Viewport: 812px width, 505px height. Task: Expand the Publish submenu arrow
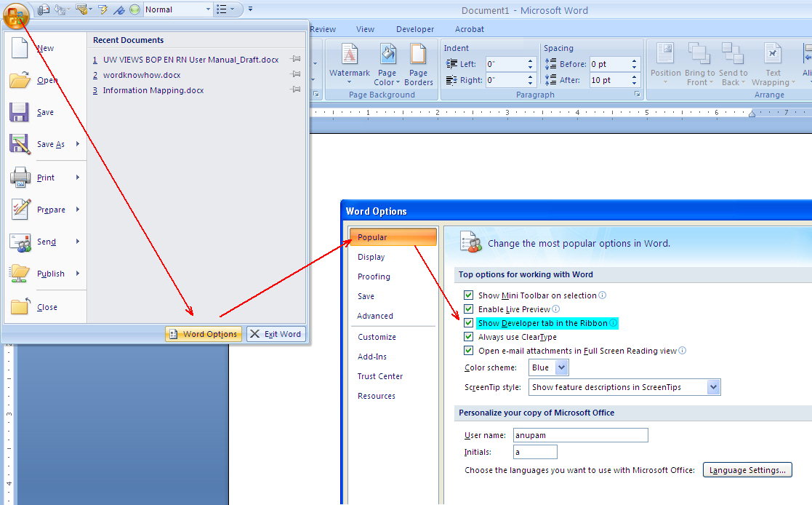click(x=79, y=274)
